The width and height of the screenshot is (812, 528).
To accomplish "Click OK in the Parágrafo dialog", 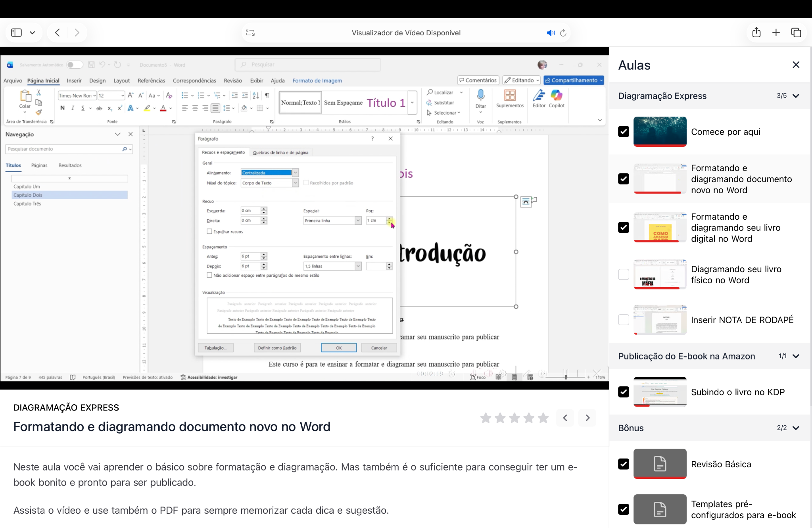I will [x=339, y=348].
